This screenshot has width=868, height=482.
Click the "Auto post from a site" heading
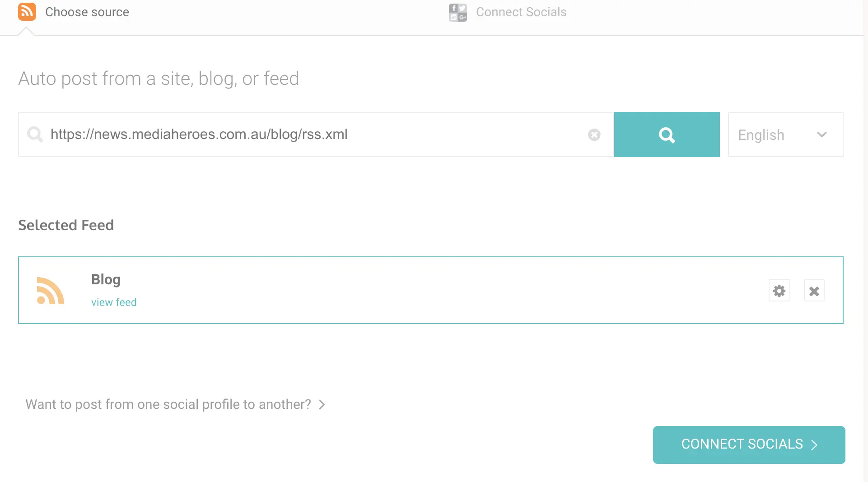[159, 79]
